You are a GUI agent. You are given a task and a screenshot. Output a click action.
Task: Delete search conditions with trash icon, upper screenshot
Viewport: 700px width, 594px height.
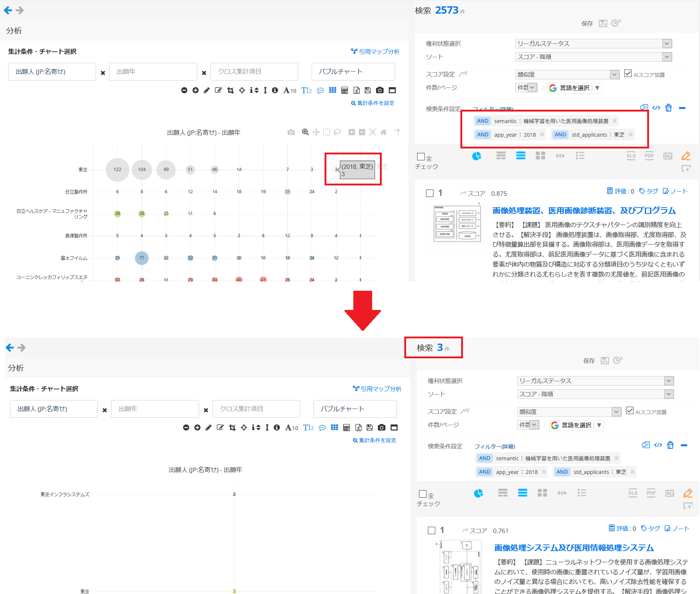[x=669, y=108]
